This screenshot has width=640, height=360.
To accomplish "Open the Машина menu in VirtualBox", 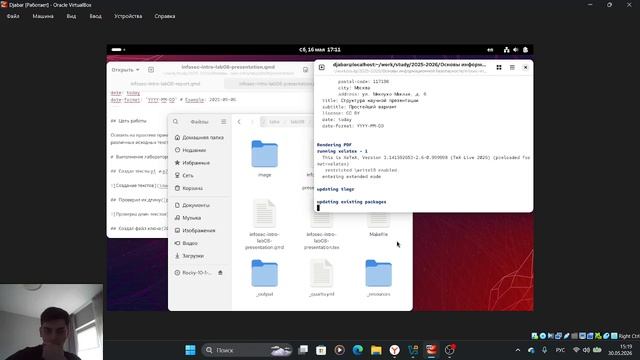I will [x=43, y=16].
